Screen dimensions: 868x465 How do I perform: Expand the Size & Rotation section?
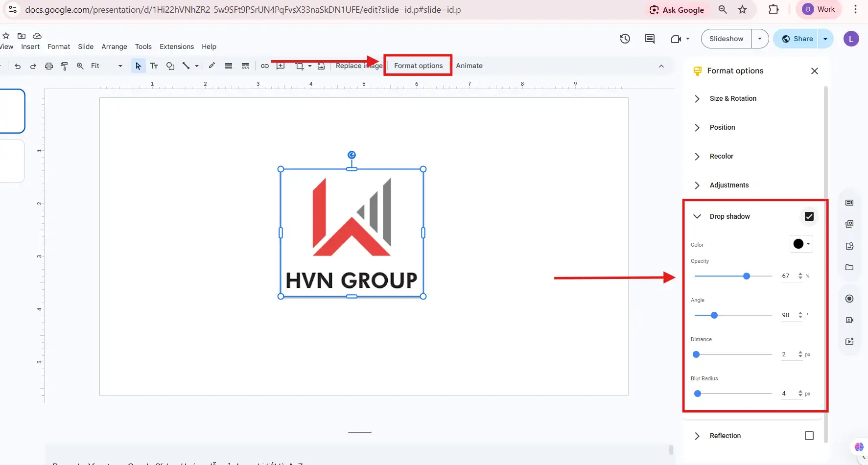tap(732, 98)
